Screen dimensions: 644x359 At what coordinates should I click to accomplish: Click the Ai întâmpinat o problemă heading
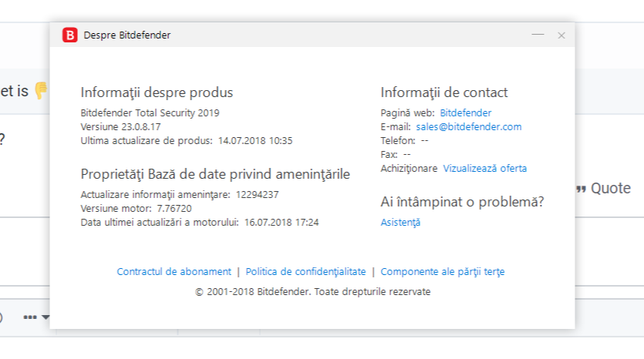coord(462,203)
